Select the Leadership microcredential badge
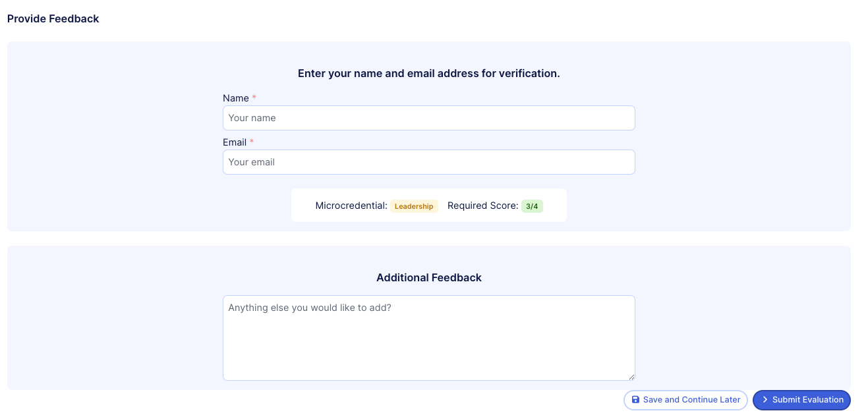The image size is (868, 417). (414, 206)
